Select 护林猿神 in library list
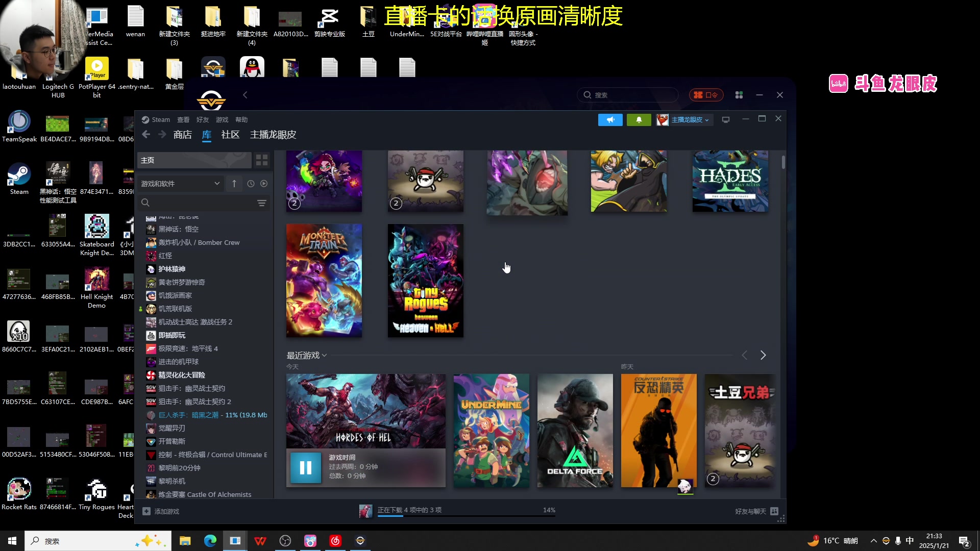 tap(171, 269)
